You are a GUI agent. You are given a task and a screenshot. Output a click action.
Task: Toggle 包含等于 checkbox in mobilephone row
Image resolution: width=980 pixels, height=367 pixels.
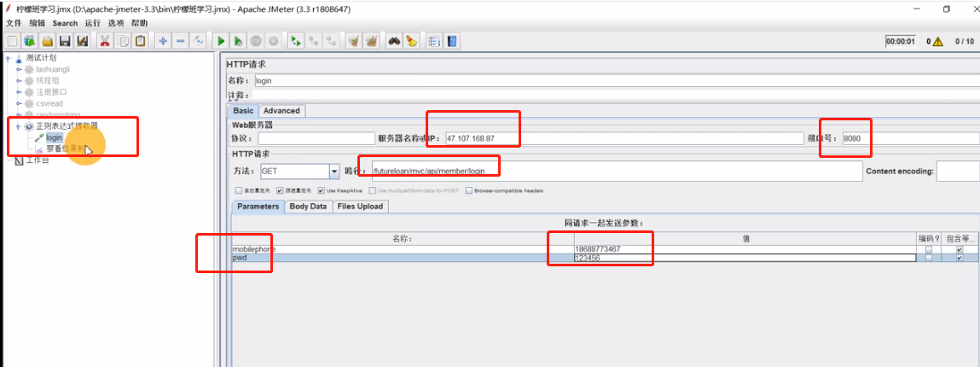(960, 249)
